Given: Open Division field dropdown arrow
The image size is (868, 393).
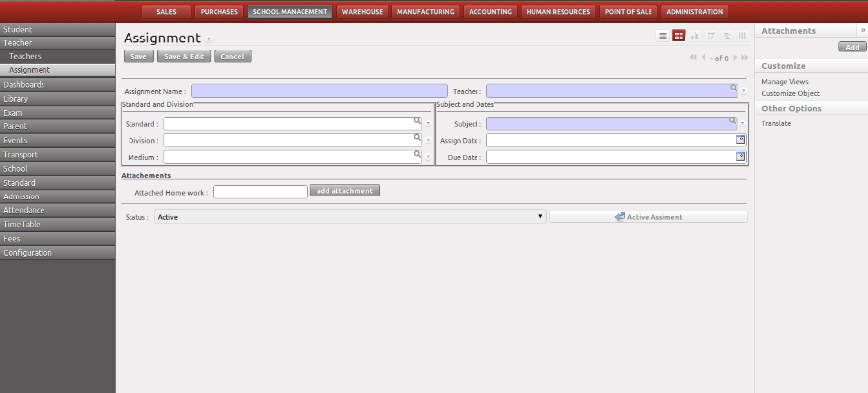Looking at the screenshot, I should [428, 140].
